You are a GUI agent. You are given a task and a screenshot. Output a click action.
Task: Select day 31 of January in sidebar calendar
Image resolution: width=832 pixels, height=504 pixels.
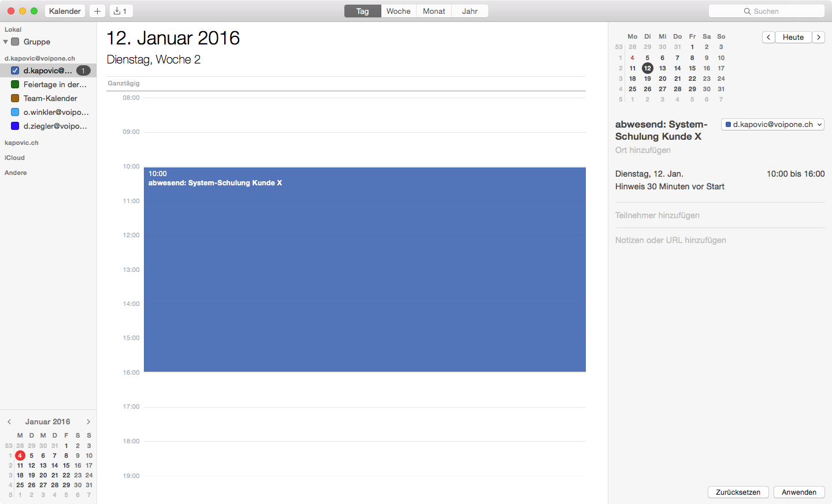[x=89, y=485]
